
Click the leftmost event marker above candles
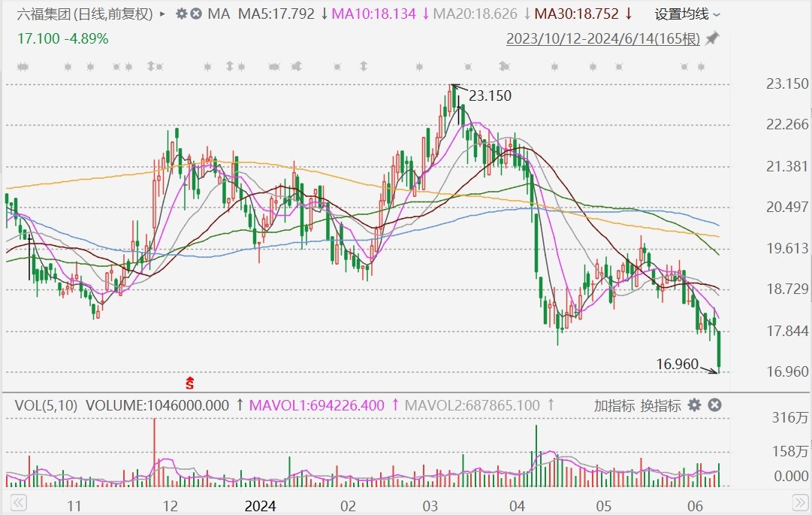(x=23, y=67)
